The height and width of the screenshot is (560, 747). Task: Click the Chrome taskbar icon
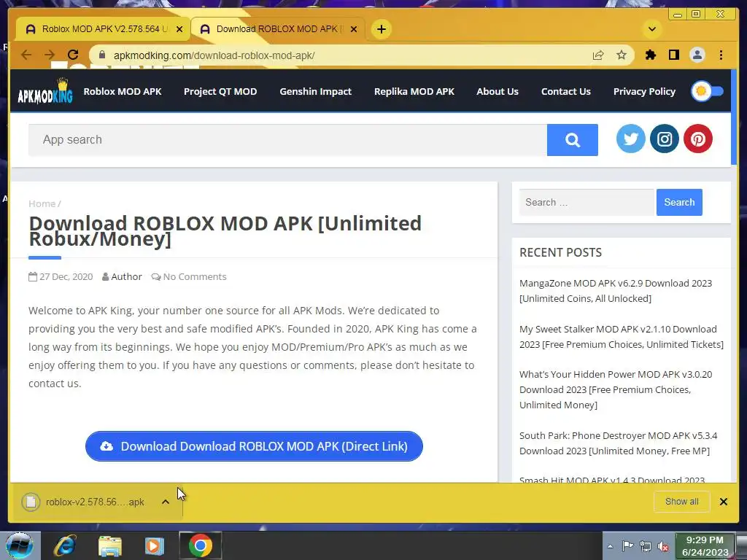pos(200,546)
